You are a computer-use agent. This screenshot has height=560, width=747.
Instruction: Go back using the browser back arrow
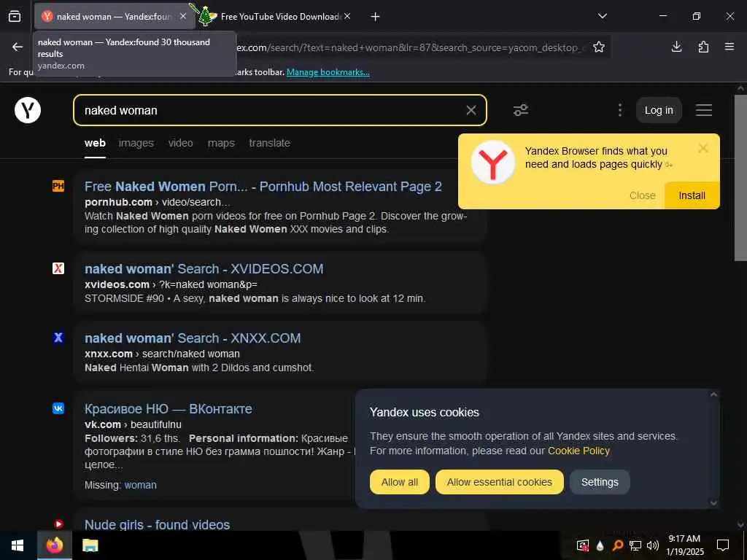18,47
